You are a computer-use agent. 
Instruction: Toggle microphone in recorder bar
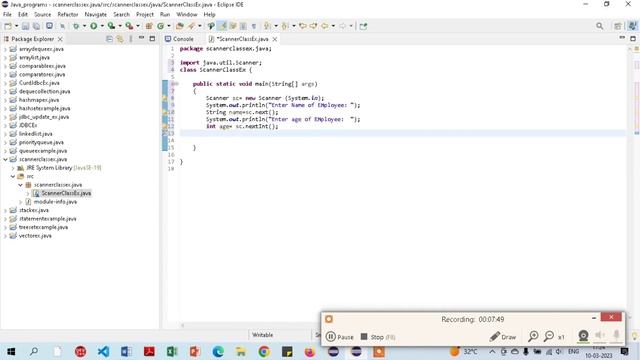(616, 336)
